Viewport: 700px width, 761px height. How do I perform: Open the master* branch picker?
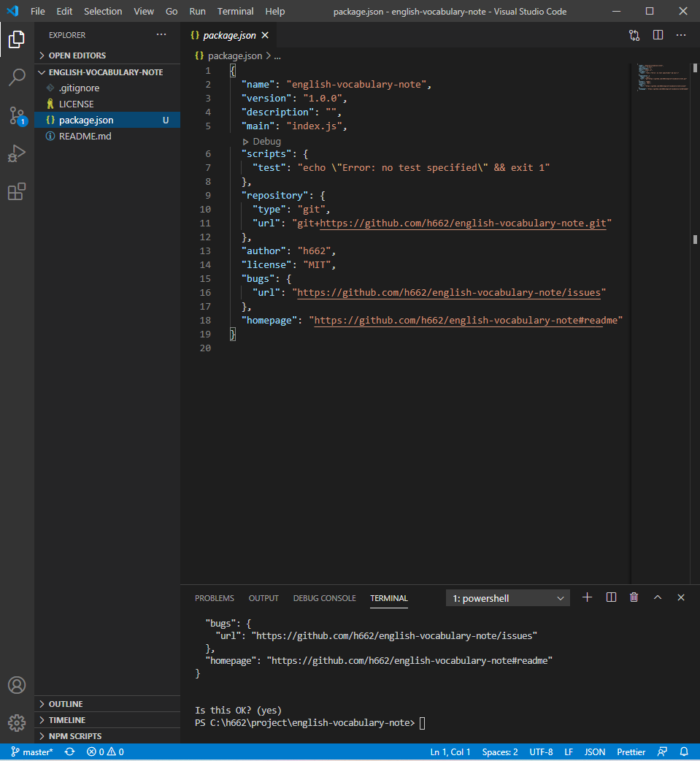tap(32, 752)
